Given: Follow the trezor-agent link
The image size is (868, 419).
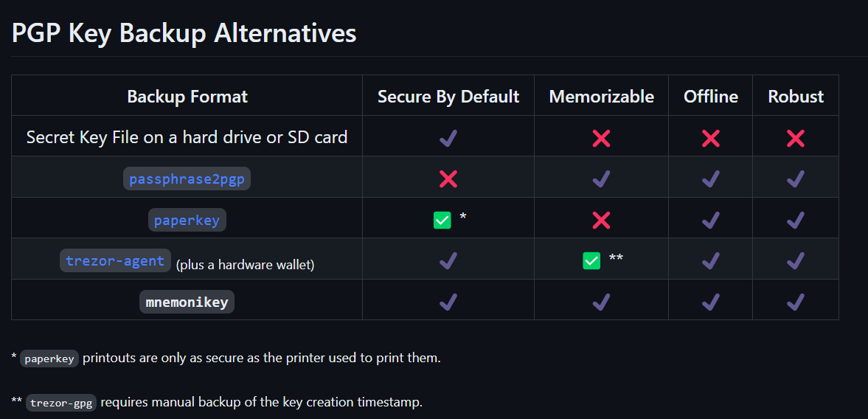Looking at the screenshot, I should [x=115, y=260].
